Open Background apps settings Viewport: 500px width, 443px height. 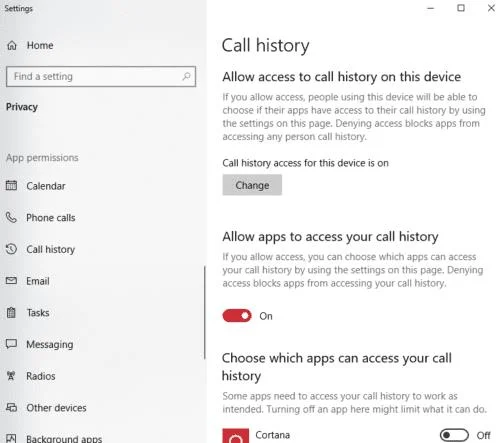[x=64, y=438]
